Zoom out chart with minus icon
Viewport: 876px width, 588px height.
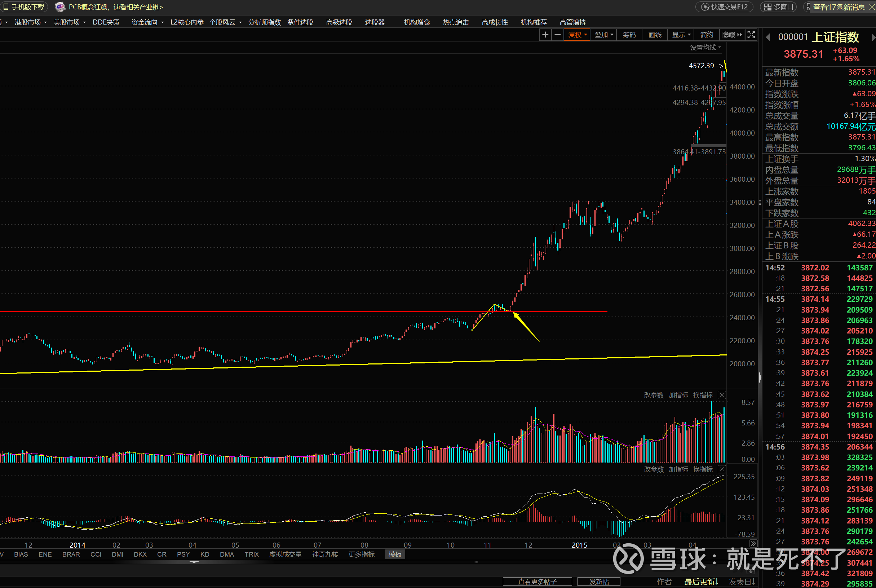tap(558, 35)
